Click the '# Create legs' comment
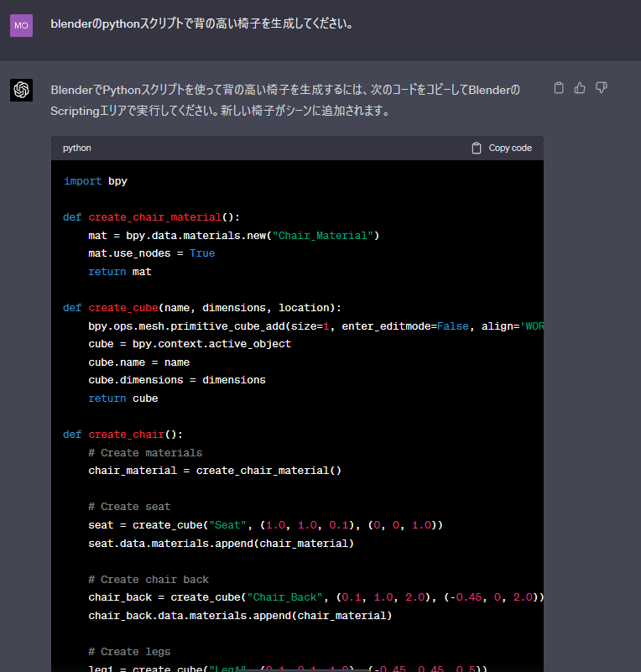641x672 pixels. [129, 651]
